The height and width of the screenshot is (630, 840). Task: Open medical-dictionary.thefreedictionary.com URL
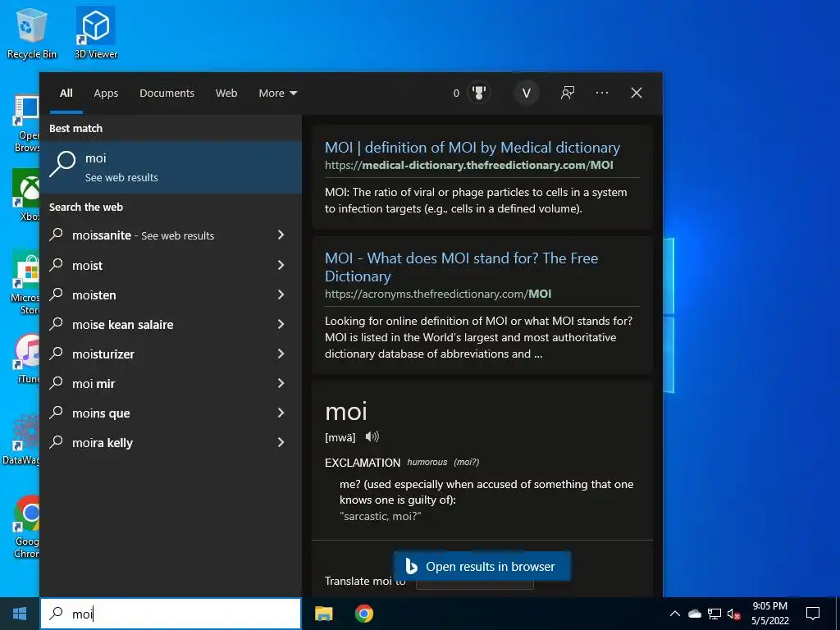(468, 165)
